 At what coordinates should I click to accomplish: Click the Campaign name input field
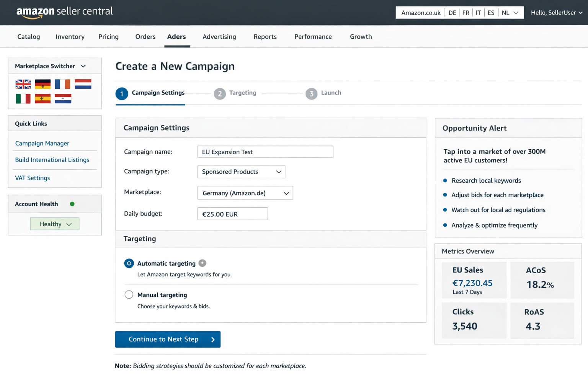[x=265, y=152]
